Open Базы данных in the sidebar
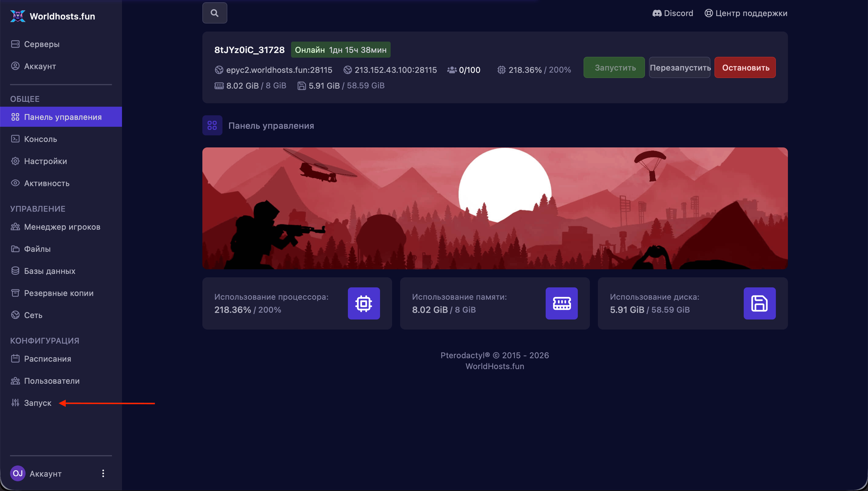The width and height of the screenshot is (868, 491). [61, 271]
